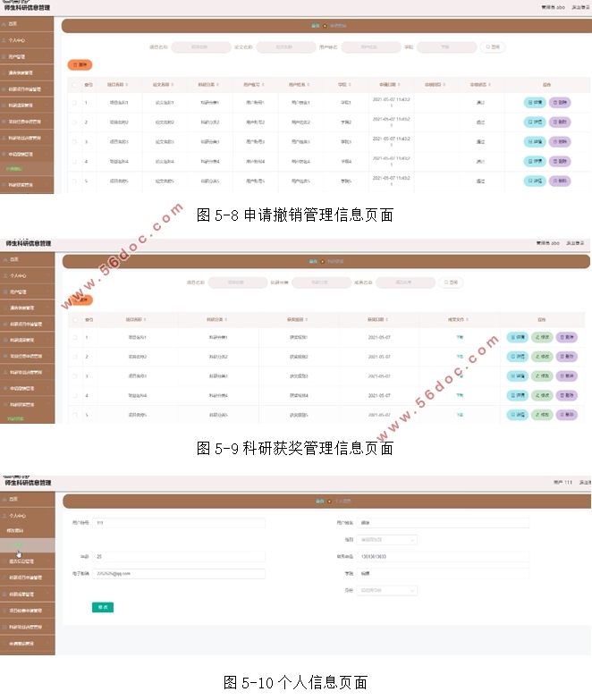Tick the row 1 checkbox in Figure 5-8 table
592x700 pixels.
(74, 103)
